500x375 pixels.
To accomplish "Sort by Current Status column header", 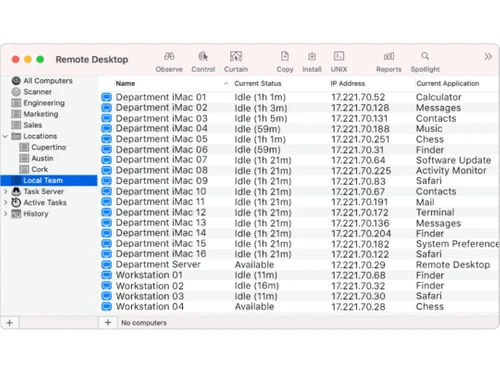I will pyautogui.click(x=258, y=83).
